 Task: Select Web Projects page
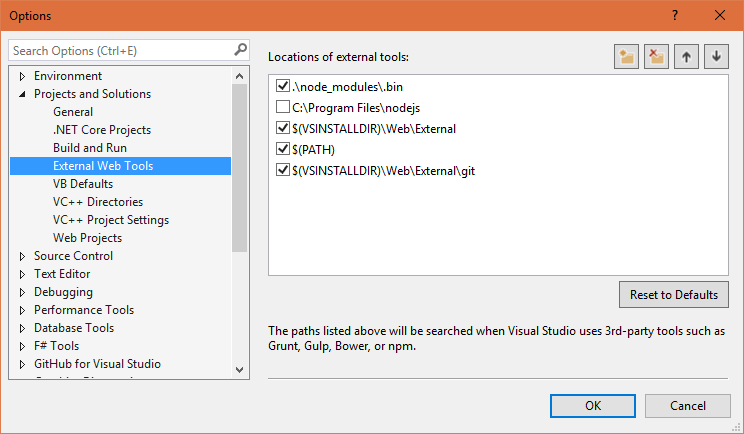tap(87, 238)
